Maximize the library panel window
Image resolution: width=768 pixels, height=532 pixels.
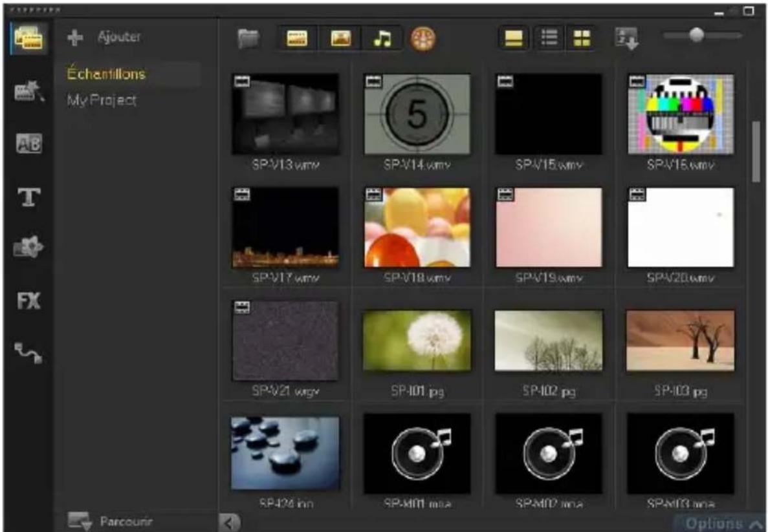pyautogui.click(x=749, y=11)
